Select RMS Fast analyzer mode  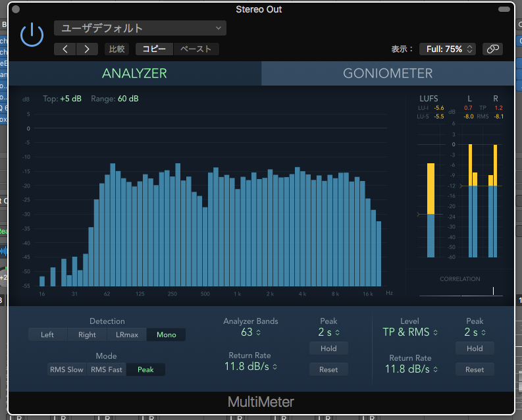tap(106, 369)
